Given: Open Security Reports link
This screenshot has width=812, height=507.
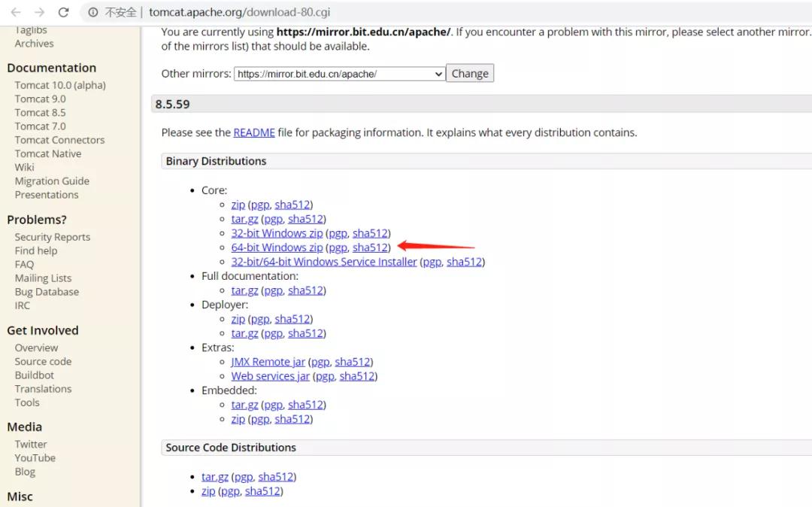Looking at the screenshot, I should point(53,237).
